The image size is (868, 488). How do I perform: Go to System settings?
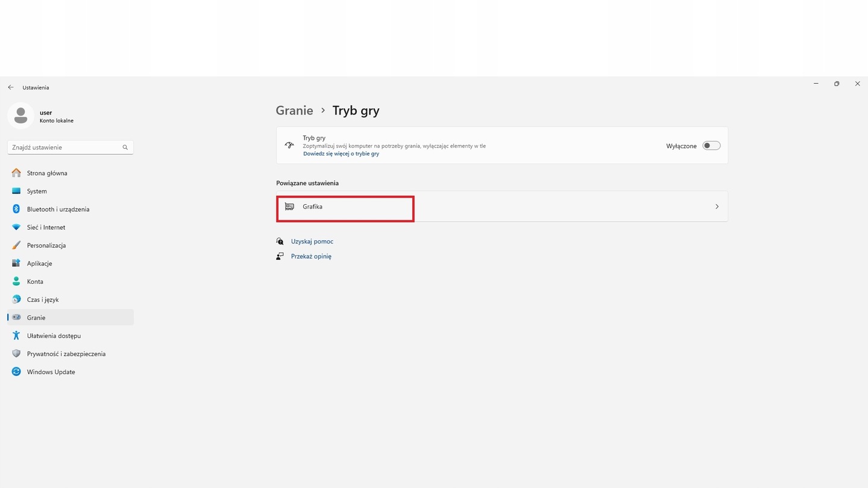[71, 191]
